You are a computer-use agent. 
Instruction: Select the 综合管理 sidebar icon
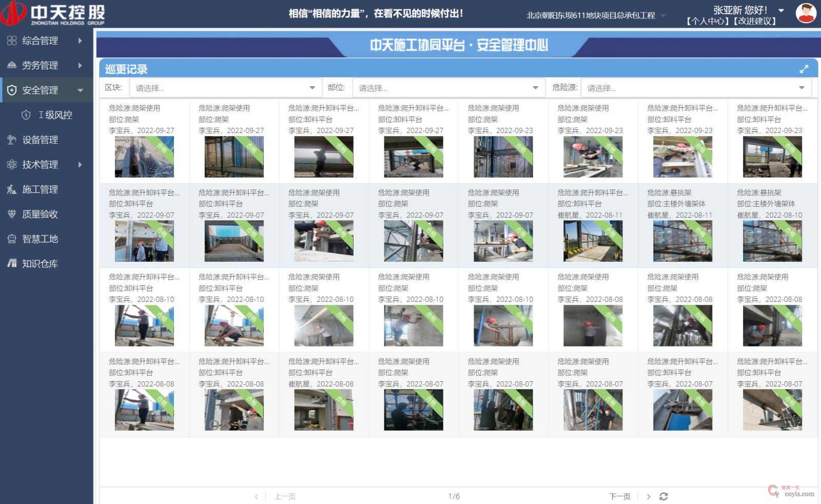[11, 41]
